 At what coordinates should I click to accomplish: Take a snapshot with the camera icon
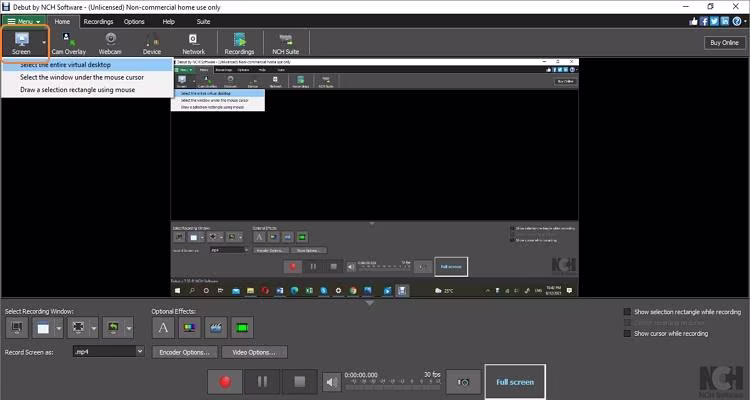(463, 382)
